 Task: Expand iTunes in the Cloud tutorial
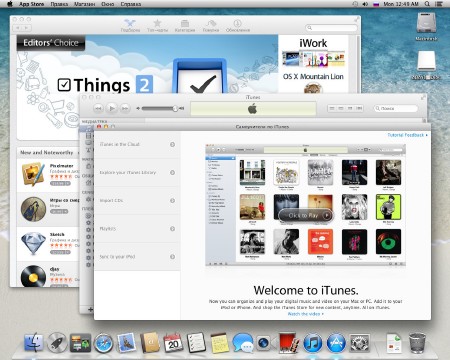(x=137, y=144)
